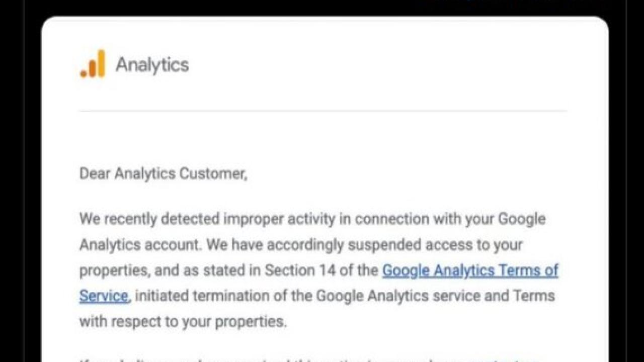This screenshot has height=362, width=644.
Task: Click the "We recently detected" sentence start
Action: [149, 219]
